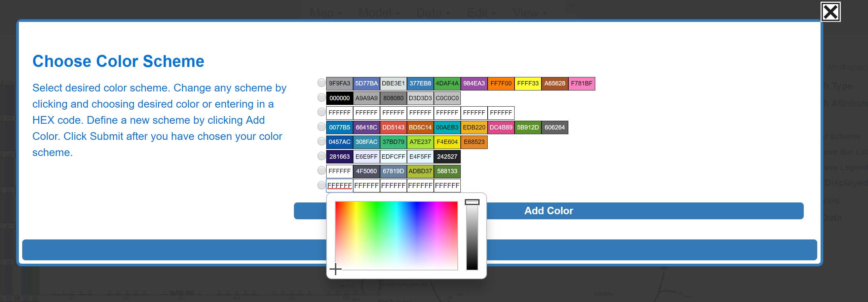Edit the 984EA3 color swatch

pos(474,84)
